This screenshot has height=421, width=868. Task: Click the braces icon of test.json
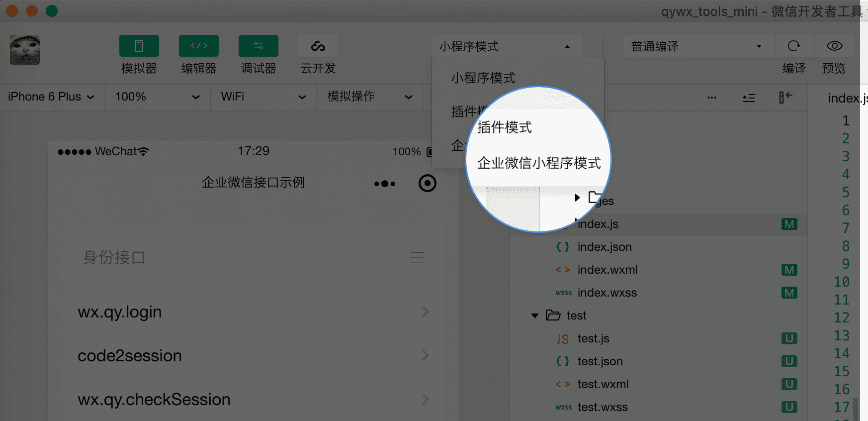[563, 361]
